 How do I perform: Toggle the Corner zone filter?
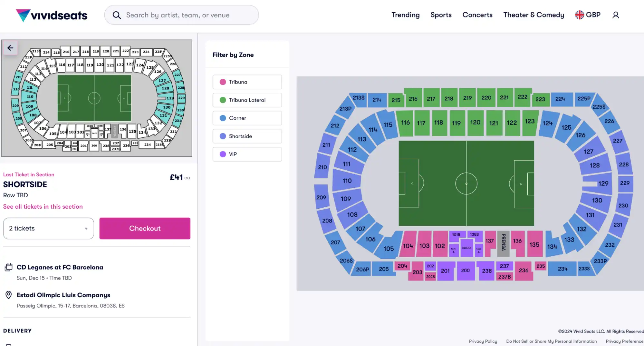[247, 118]
